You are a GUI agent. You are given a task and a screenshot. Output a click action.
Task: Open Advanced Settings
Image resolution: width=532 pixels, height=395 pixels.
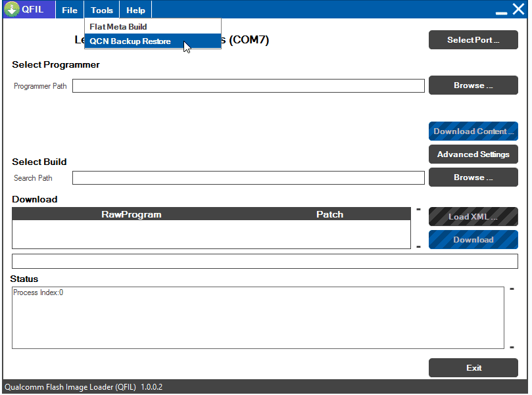pos(473,154)
